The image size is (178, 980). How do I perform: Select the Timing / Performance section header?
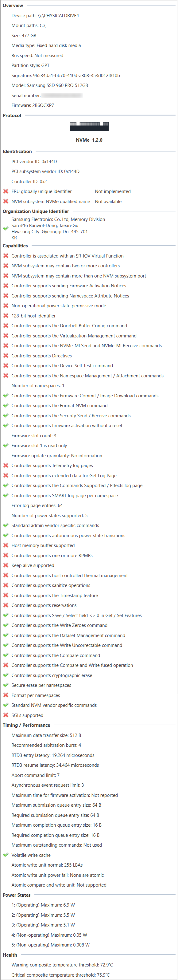click(27, 725)
